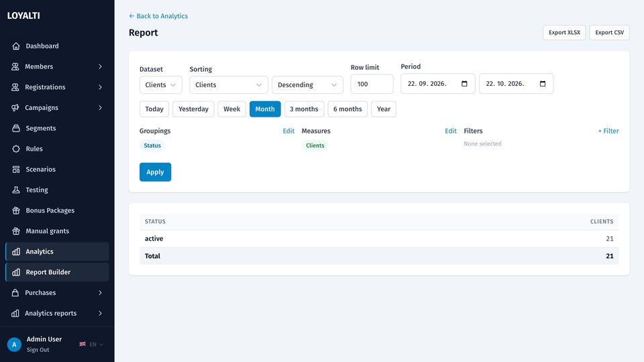
Task: Click the Analytics reports chart icon
Action: pyautogui.click(x=15, y=313)
